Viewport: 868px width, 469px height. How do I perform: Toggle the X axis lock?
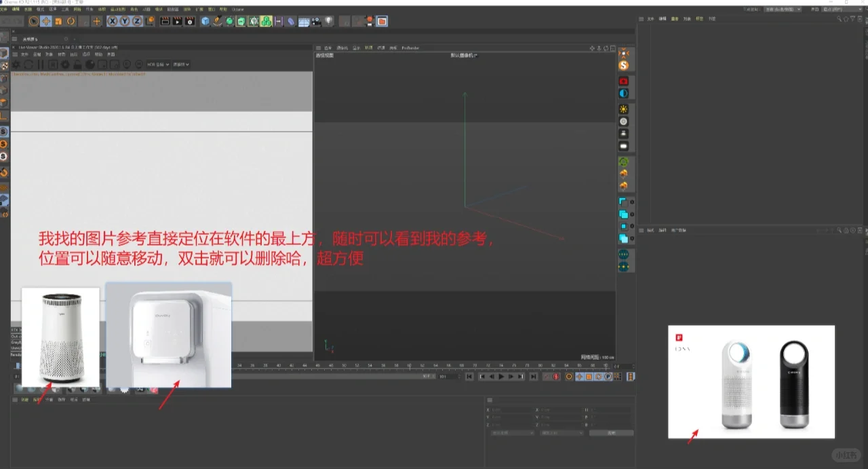112,21
